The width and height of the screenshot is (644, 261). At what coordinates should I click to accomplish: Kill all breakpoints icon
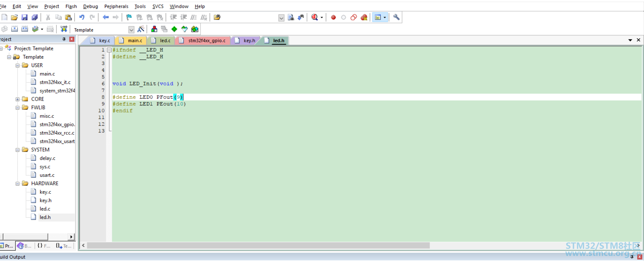click(x=364, y=17)
